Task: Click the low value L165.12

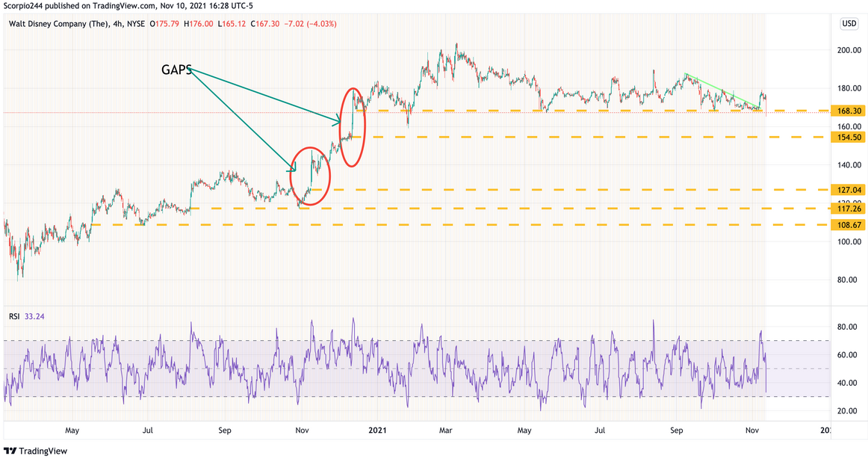Action: [x=232, y=24]
